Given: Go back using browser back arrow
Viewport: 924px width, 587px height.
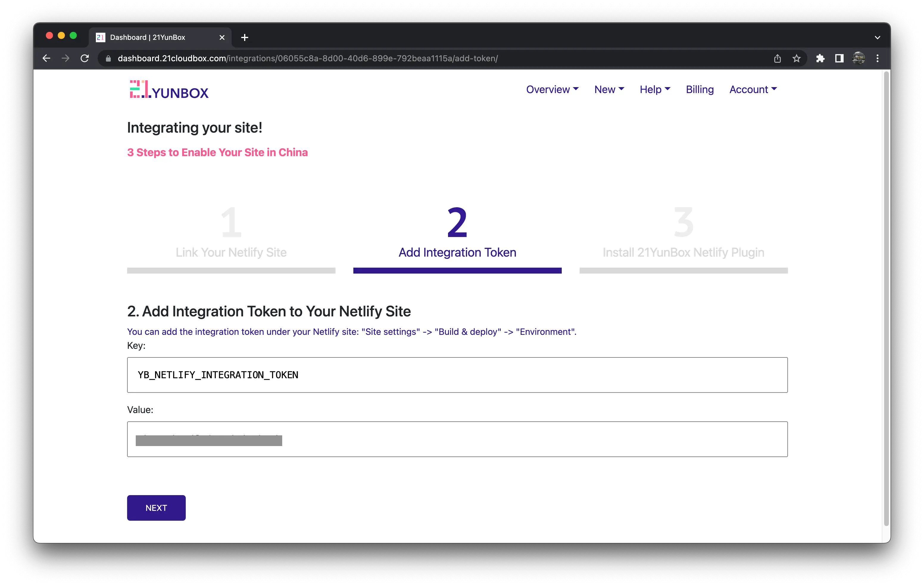Looking at the screenshot, I should point(46,58).
